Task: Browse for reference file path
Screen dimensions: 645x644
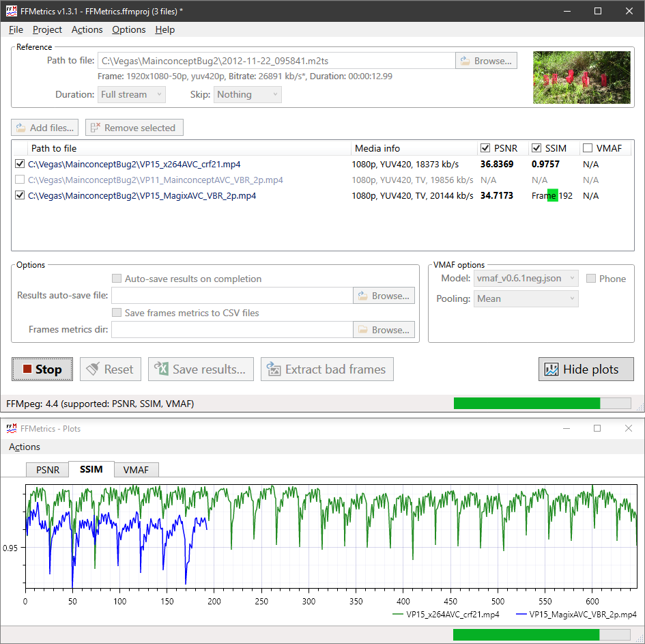Action: click(x=486, y=61)
